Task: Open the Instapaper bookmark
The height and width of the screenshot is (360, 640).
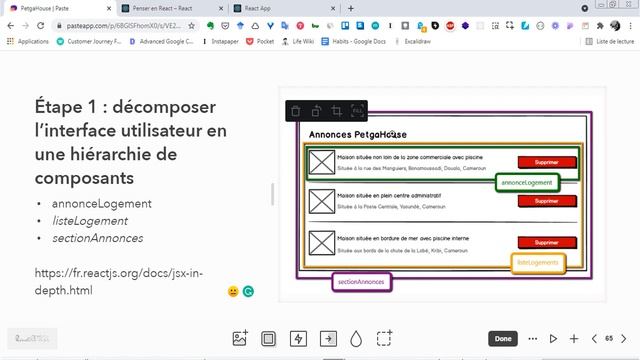Action: coord(220,41)
